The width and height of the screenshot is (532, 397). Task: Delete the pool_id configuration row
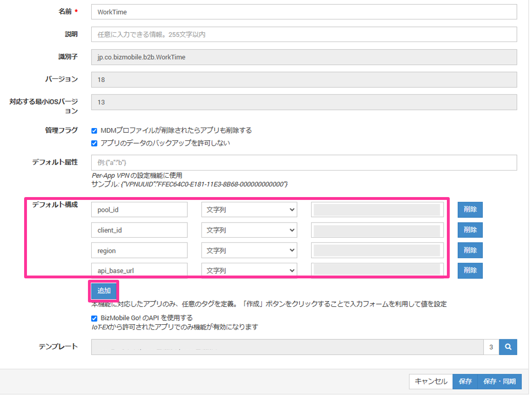(470, 209)
